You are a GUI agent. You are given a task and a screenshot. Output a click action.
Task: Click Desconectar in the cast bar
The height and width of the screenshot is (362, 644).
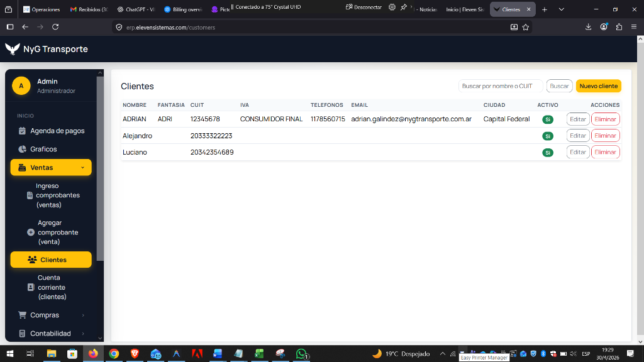tap(364, 7)
